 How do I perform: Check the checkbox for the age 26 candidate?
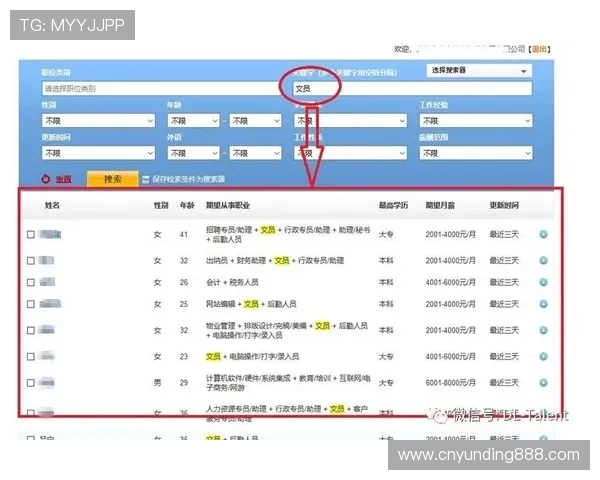(x=31, y=282)
